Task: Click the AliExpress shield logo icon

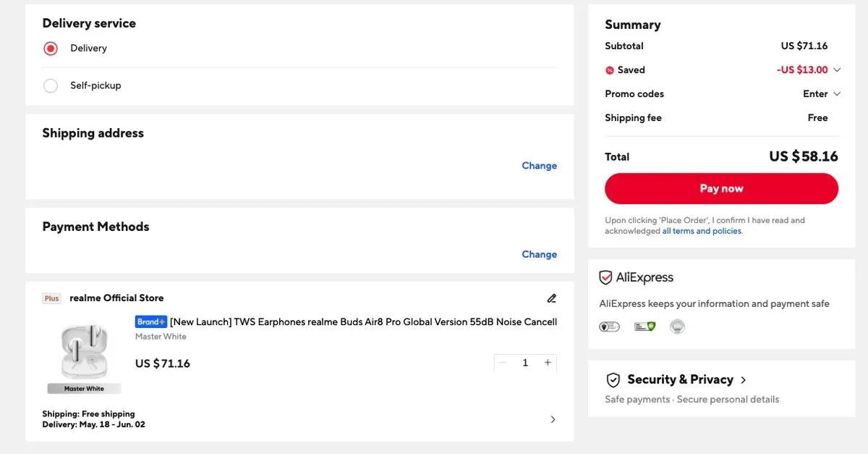Action: tap(606, 278)
